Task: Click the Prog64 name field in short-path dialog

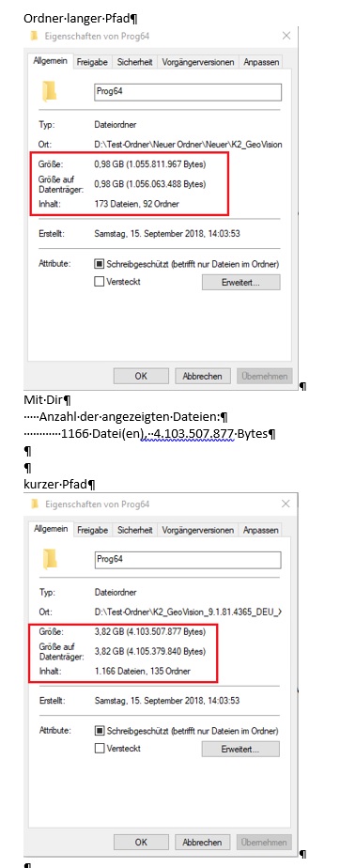Action: pos(188,560)
